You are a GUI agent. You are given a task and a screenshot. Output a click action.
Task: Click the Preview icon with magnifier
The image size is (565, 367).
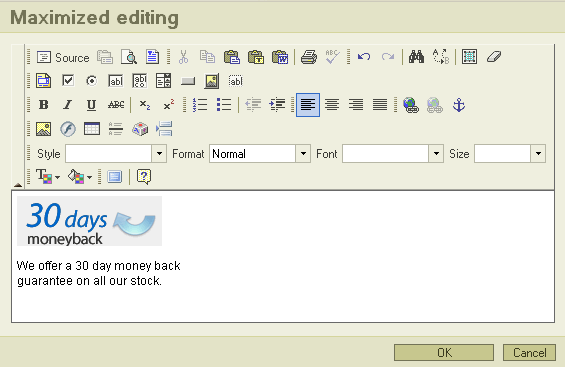pos(129,57)
